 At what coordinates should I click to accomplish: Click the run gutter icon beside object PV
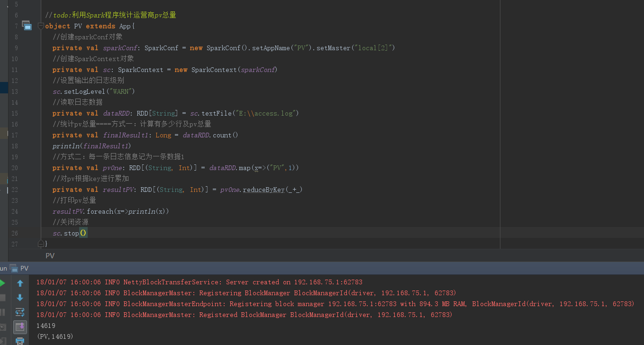pos(27,26)
